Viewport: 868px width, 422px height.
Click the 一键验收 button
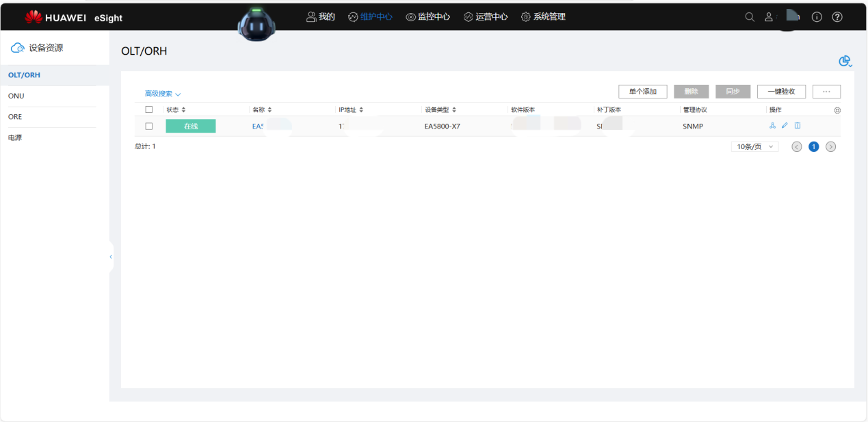781,91
